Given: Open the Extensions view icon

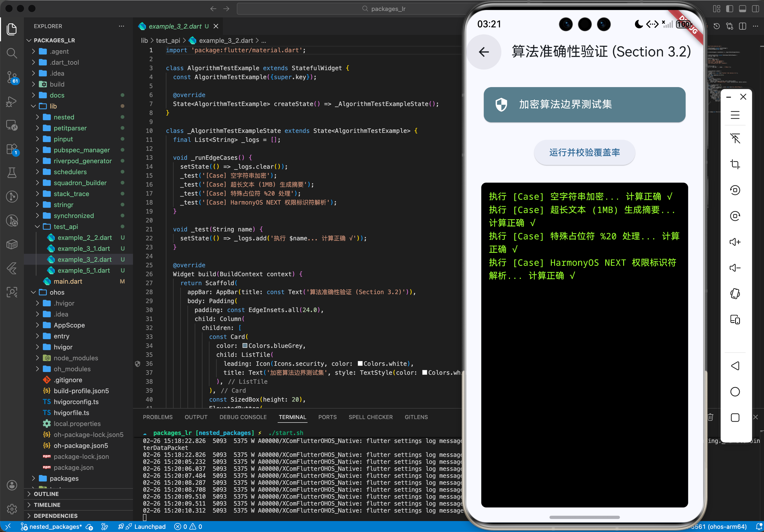Looking at the screenshot, I should point(12,149).
